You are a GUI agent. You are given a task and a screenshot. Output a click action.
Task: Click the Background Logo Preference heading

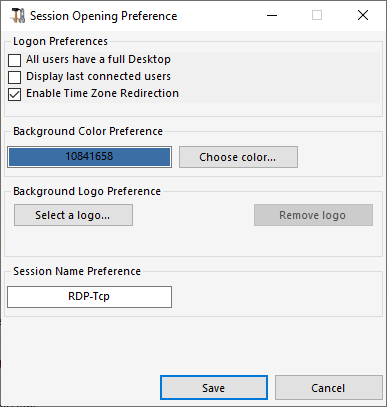[x=87, y=191]
